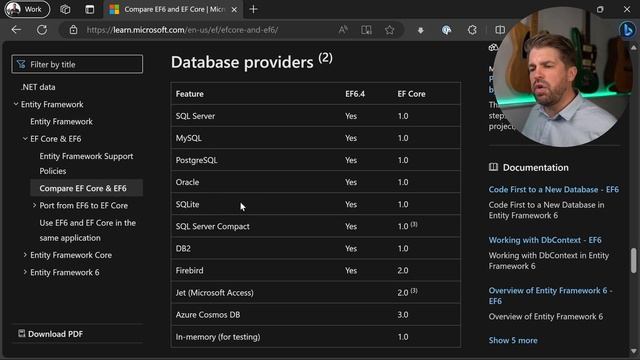This screenshot has height=360, width=640.
Task: Click the address bar URL field
Action: click(x=182, y=30)
